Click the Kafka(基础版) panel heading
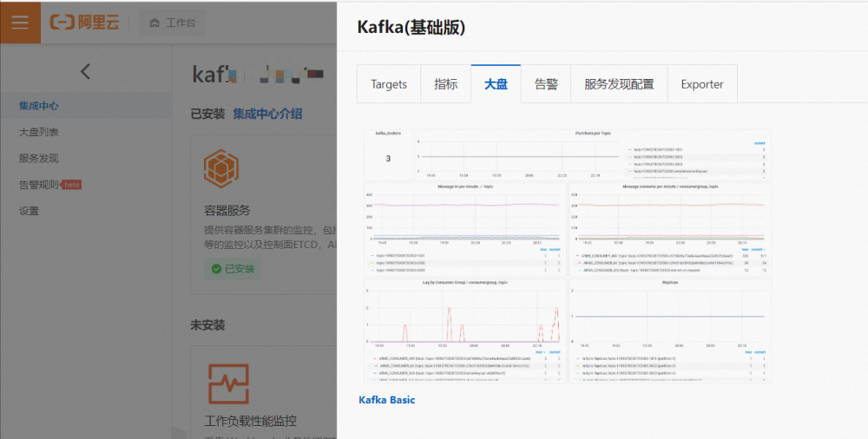Screen dimensions: 868x439 411,27
